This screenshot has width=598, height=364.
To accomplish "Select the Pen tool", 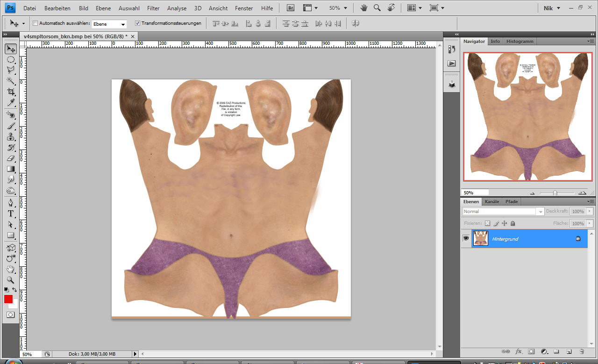I will click(10, 202).
